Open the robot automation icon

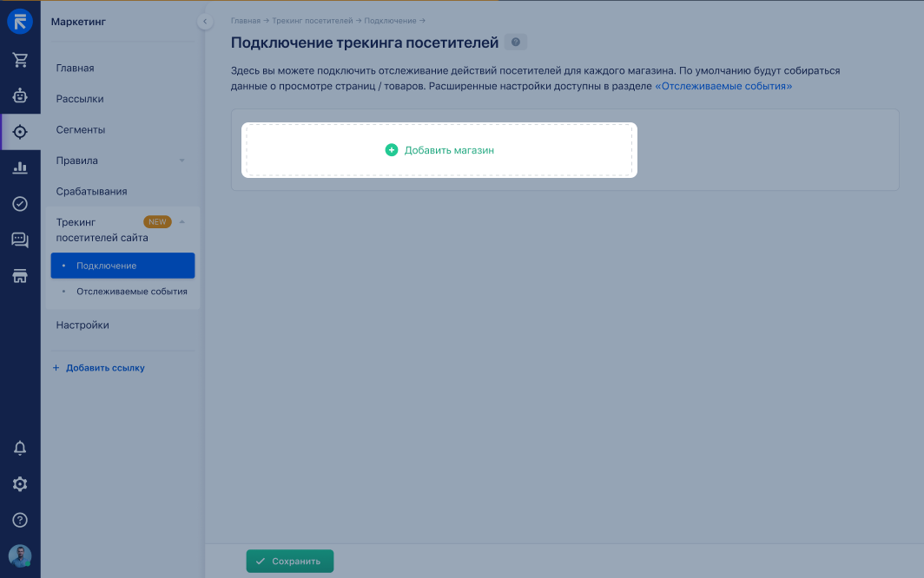(20, 96)
